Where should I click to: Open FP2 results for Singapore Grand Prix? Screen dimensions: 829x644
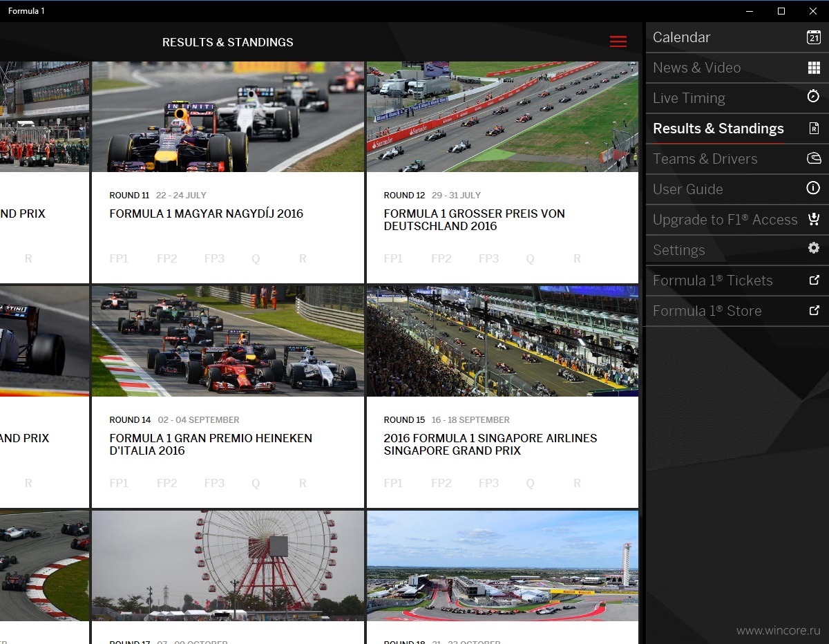(x=441, y=483)
